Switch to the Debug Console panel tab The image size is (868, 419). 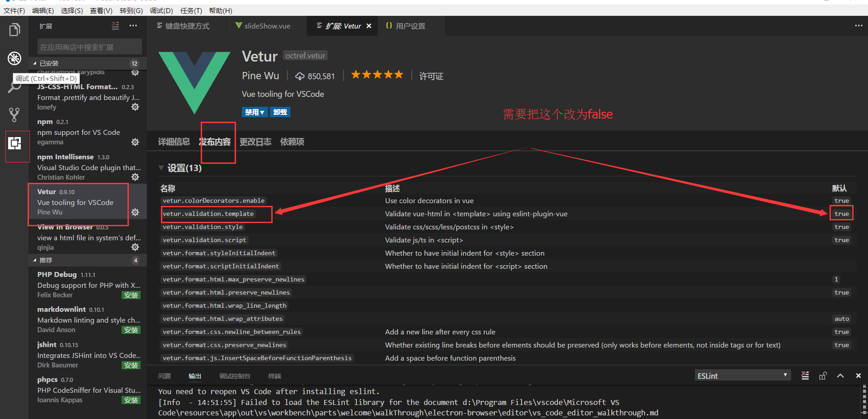(x=235, y=376)
